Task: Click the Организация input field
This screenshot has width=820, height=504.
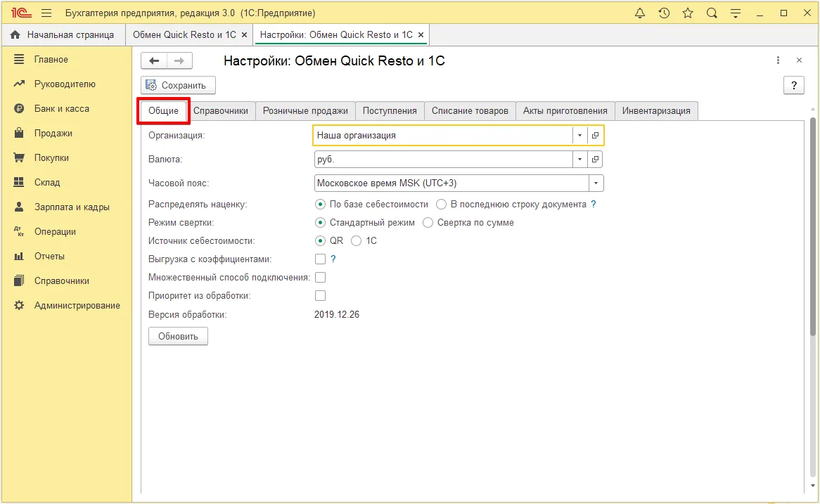Action: [x=443, y=135]
